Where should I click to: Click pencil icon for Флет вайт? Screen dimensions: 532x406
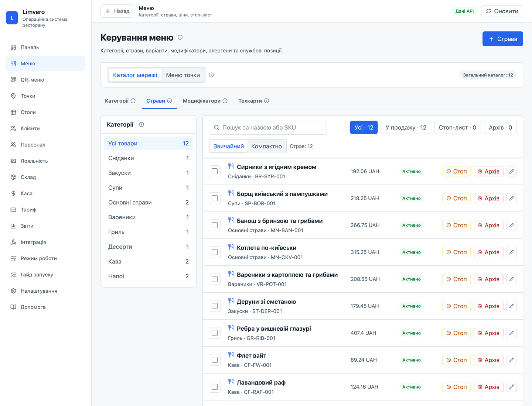point(512,360)
